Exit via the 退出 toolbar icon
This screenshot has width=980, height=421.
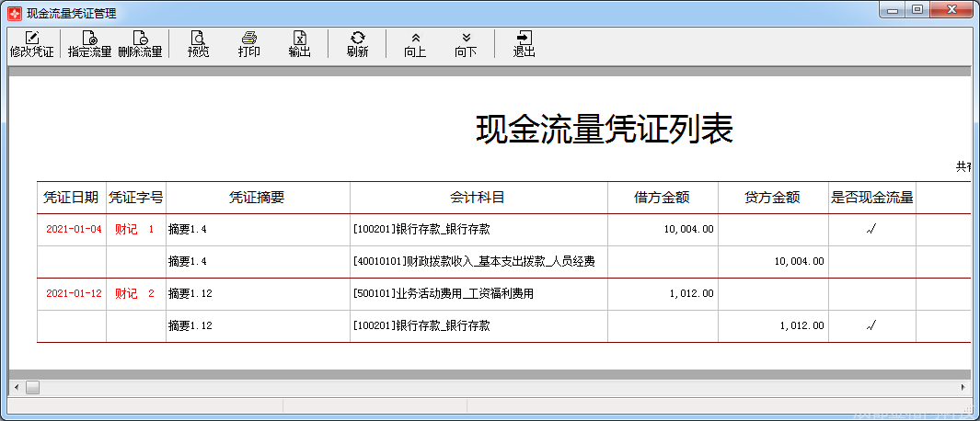tap(524, 43)
